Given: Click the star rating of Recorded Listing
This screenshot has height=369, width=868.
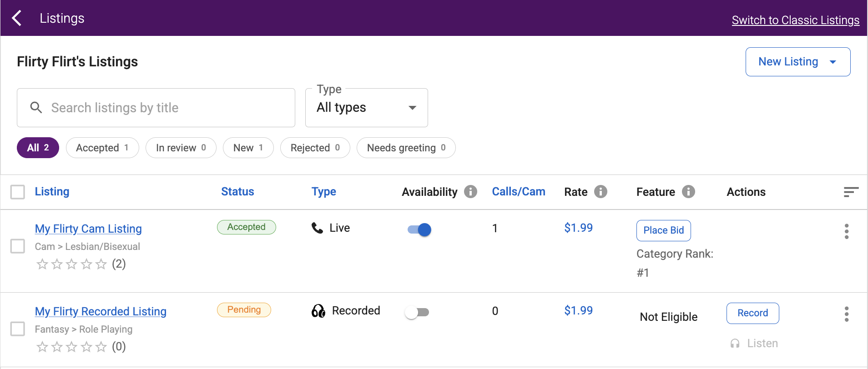Looking at the screenshot, I should click(x=72, y=347).
